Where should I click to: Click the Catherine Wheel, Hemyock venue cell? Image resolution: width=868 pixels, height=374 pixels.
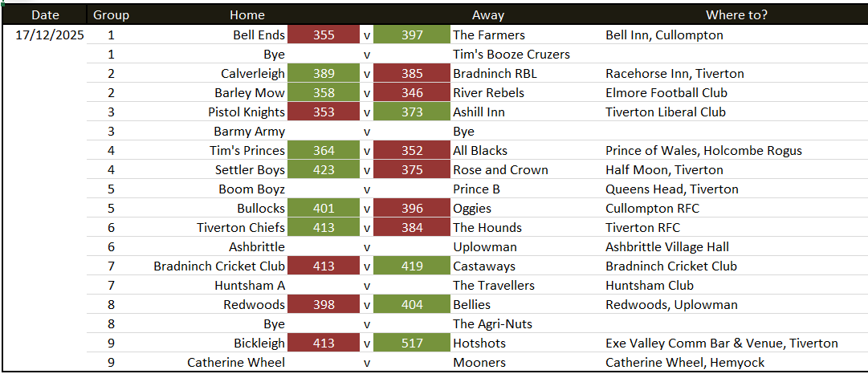[685, 363]
